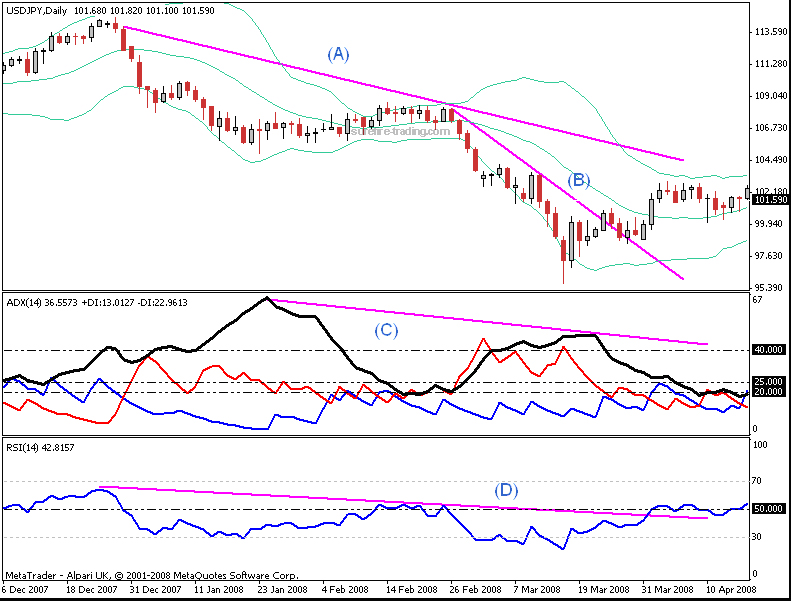791x601 pixels.
Task: Select the magenta trendline in the ADX pane
Action: click(x=488, y=322)
